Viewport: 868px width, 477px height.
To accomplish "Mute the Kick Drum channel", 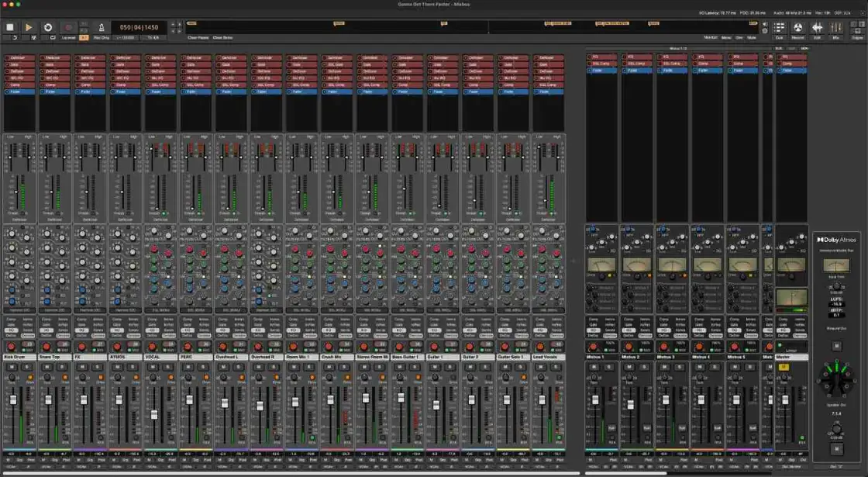I will 12,367.
